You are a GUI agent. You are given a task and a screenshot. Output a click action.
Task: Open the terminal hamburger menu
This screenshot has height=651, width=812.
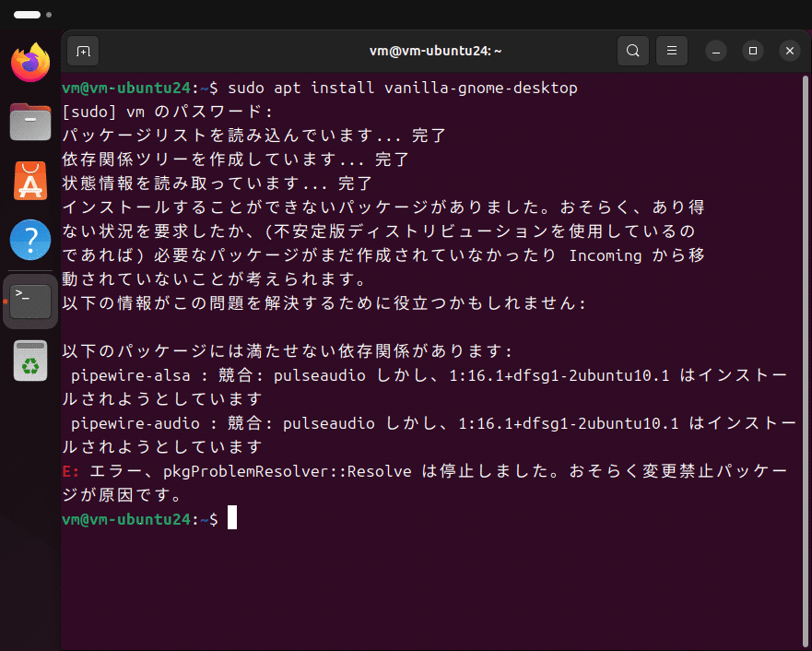[672, 51]
